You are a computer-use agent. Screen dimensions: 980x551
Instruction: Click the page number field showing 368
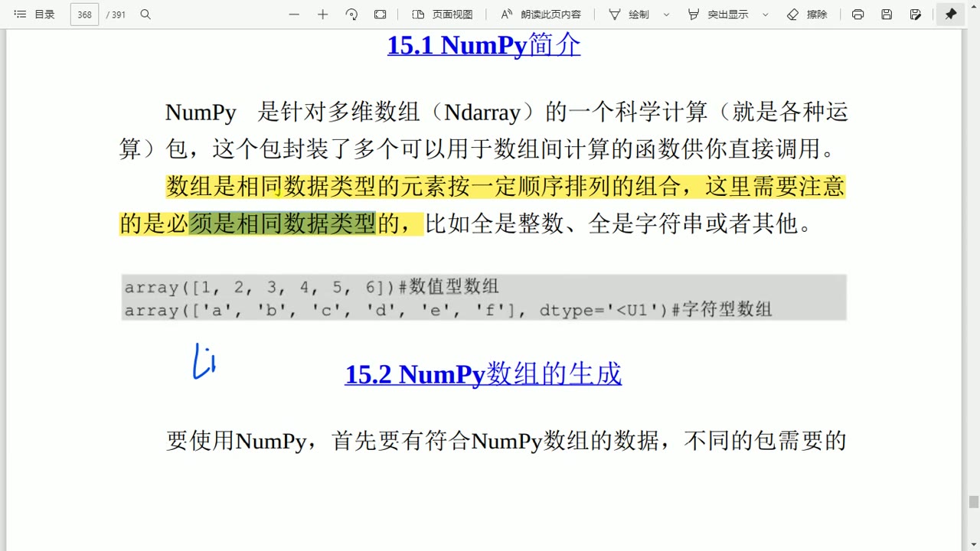coord(84,15)
